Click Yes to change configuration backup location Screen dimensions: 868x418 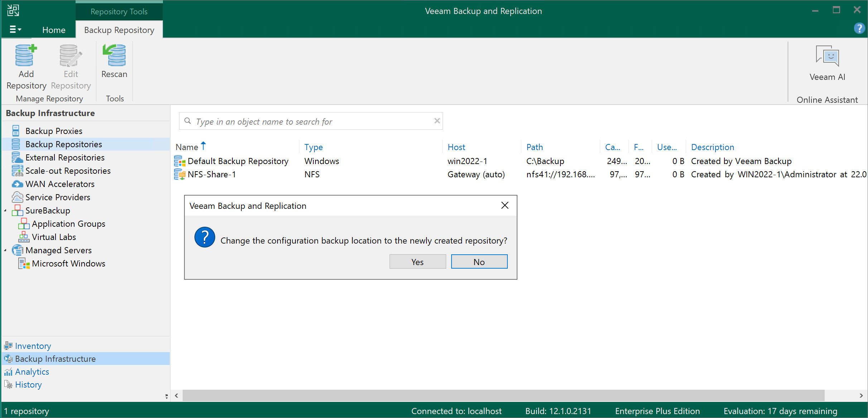coord(417,261)
